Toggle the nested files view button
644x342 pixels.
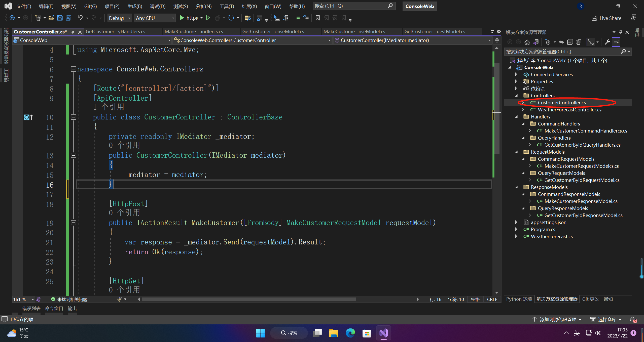591,42
